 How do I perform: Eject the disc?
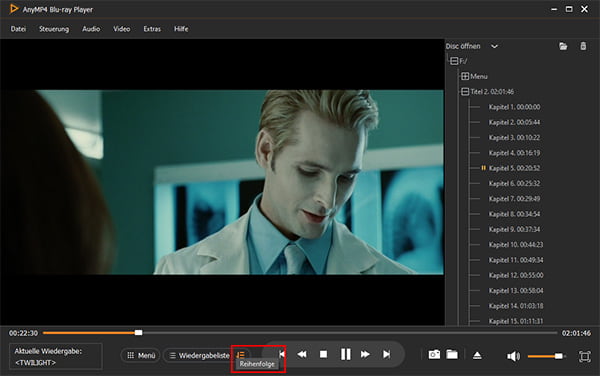tap(477, 355)
